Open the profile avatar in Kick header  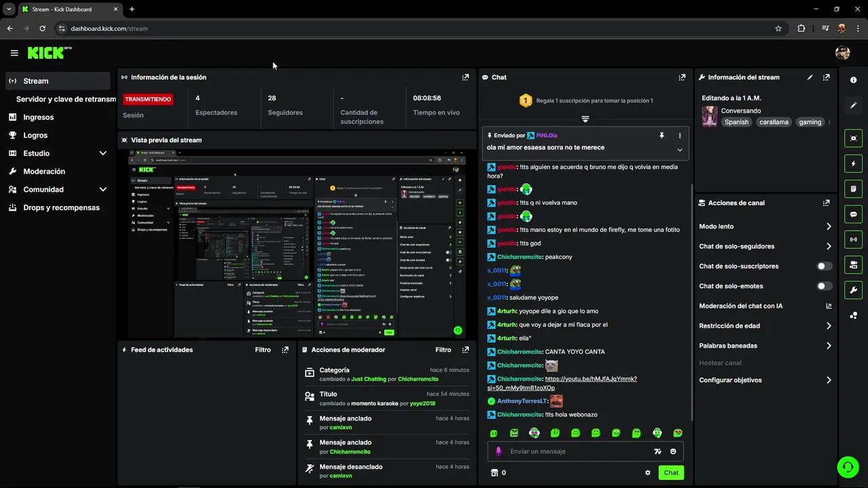click(842, 53)
